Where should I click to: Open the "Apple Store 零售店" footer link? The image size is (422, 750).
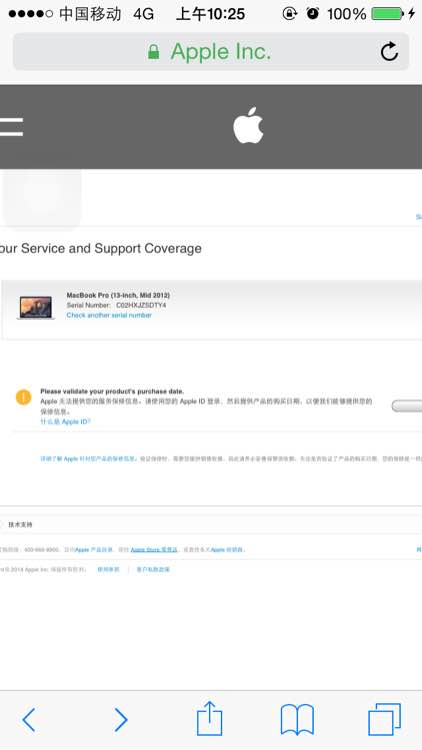[x=154, y=550]
